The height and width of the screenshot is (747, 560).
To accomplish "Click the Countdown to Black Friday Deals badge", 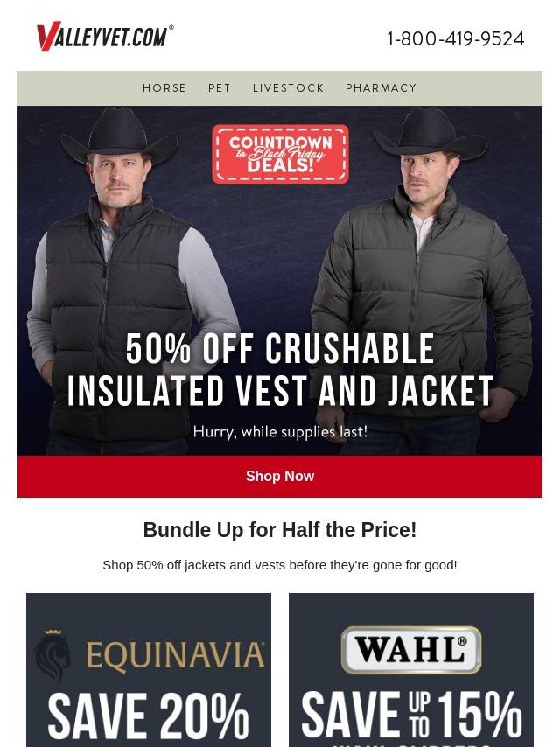I will (280, 154).
